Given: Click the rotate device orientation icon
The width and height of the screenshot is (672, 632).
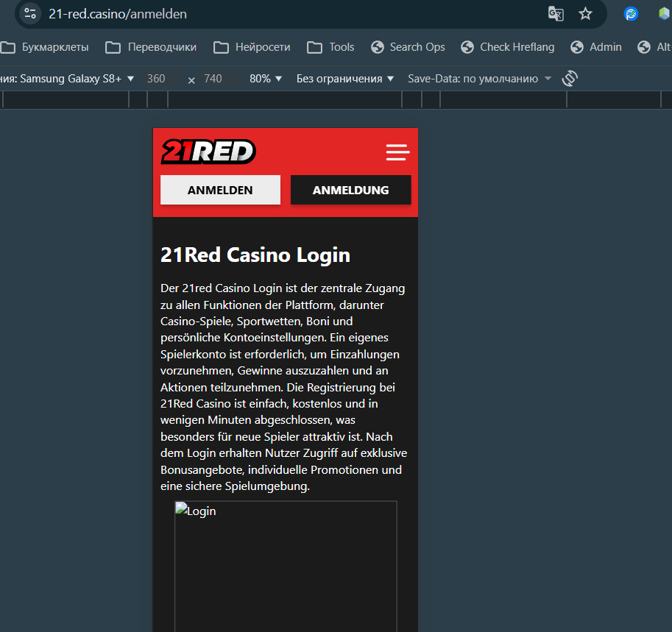Looking at the screenshot, I should (x=570, y=79).
